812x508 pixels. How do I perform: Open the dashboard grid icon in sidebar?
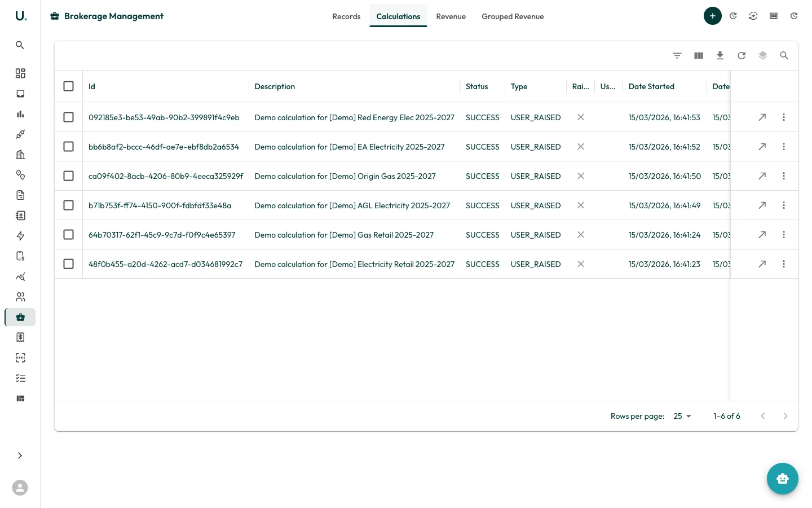[20, 73]
